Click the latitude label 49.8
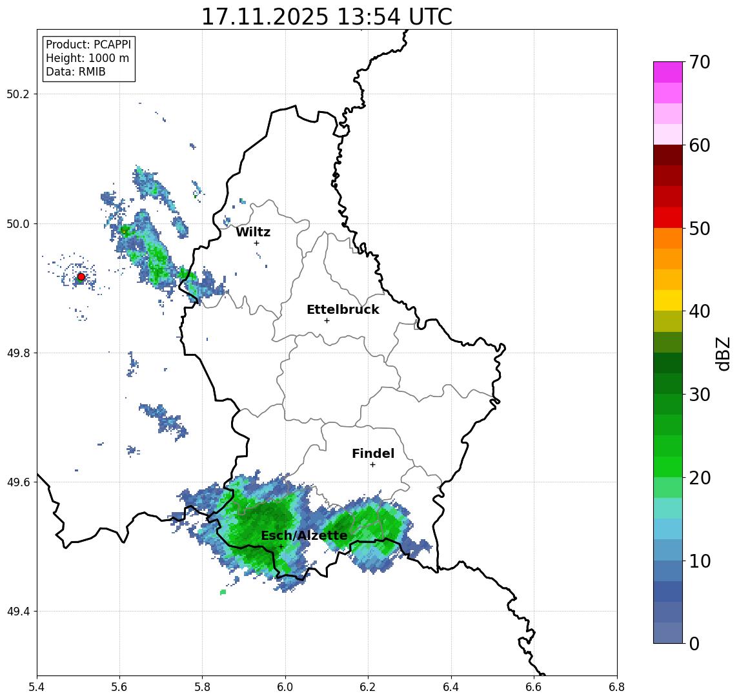 tap(17, 353)
